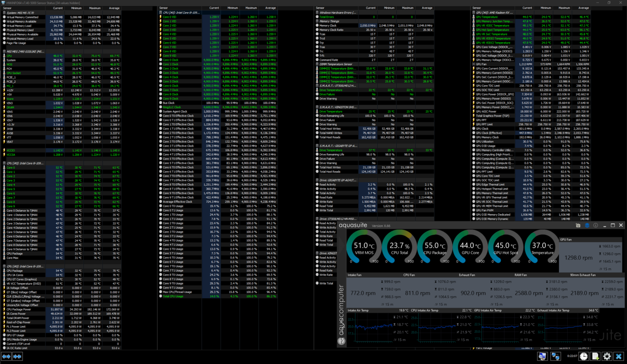Image resolution: width=627 pixels, height=364 pixels.
Task: Click the HWiNFO sensor summary magnifier icon
Action: [542, 357]
